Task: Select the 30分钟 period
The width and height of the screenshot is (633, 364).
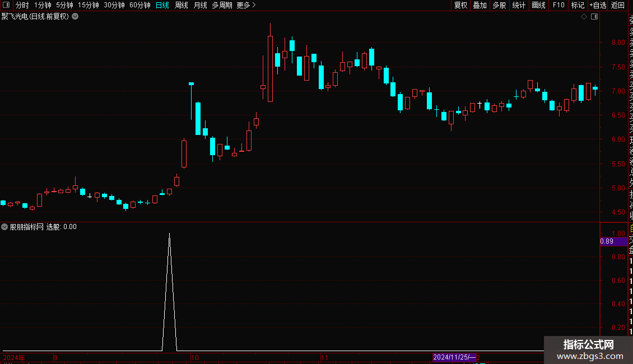Action: 114,5
